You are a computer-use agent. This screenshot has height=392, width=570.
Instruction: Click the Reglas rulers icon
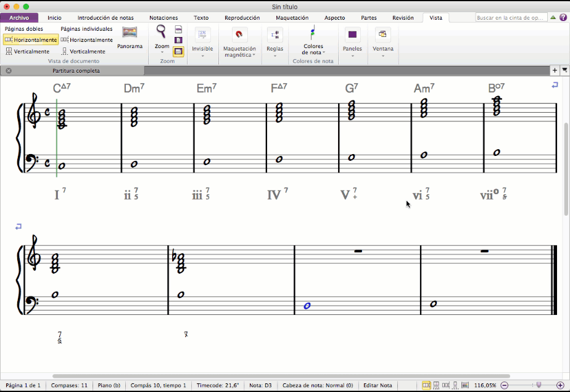click(x=275, y=35)
